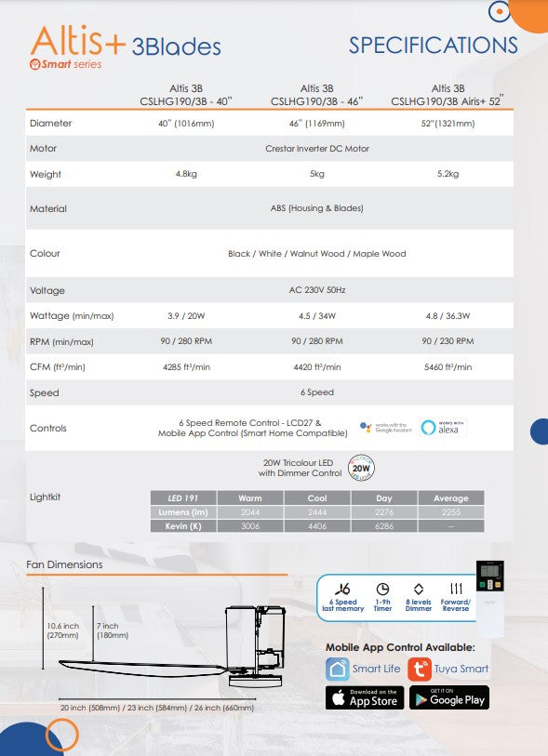Viewport: 548px width, 756px height.
Task: Click the 52"(1321mm) cell
Action: 448,124
